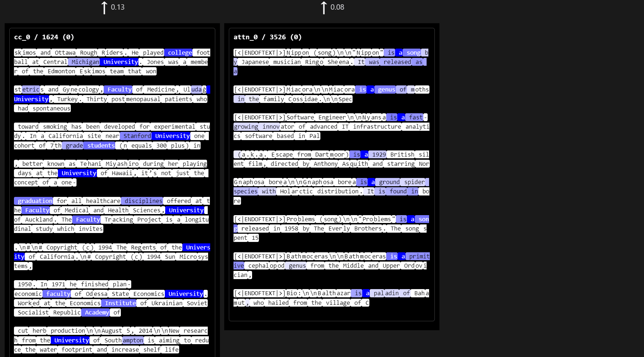Select the 'Stanford' highlighted token
Screen dimensions: 644x357
point(137,136)
